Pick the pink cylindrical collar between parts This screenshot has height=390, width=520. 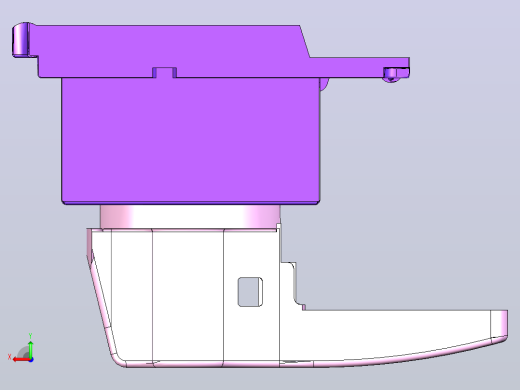coord(190,217)
